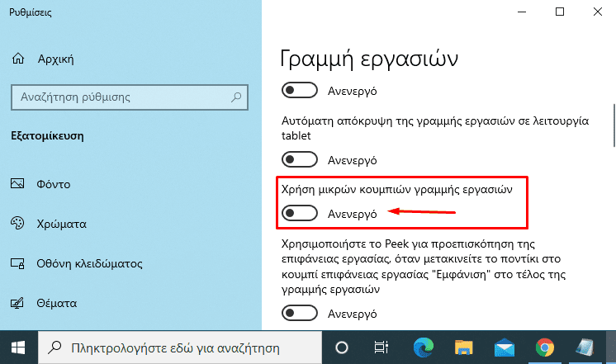Click the taskbar search box

tap(180, 347)
